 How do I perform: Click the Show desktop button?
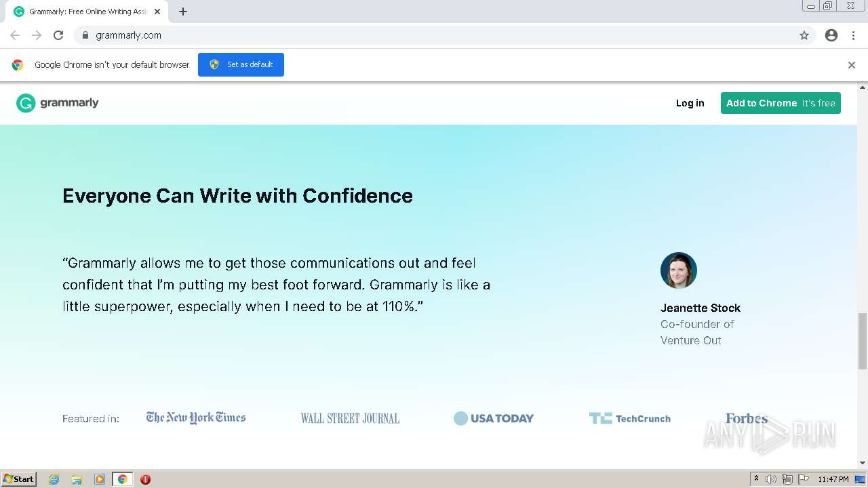[861, 479]
